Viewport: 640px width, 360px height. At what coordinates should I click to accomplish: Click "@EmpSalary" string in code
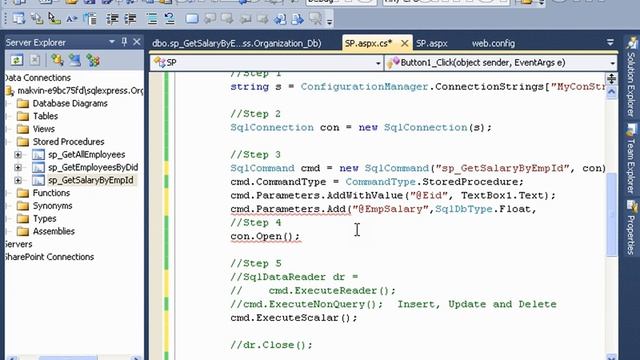391,209
